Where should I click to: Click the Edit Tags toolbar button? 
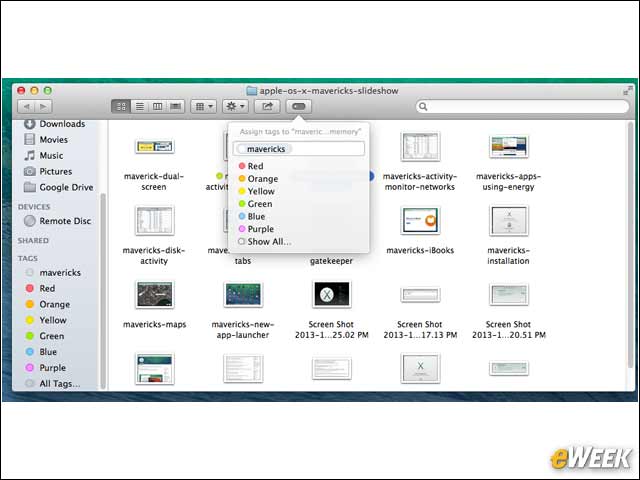click(x=299, y=107)
